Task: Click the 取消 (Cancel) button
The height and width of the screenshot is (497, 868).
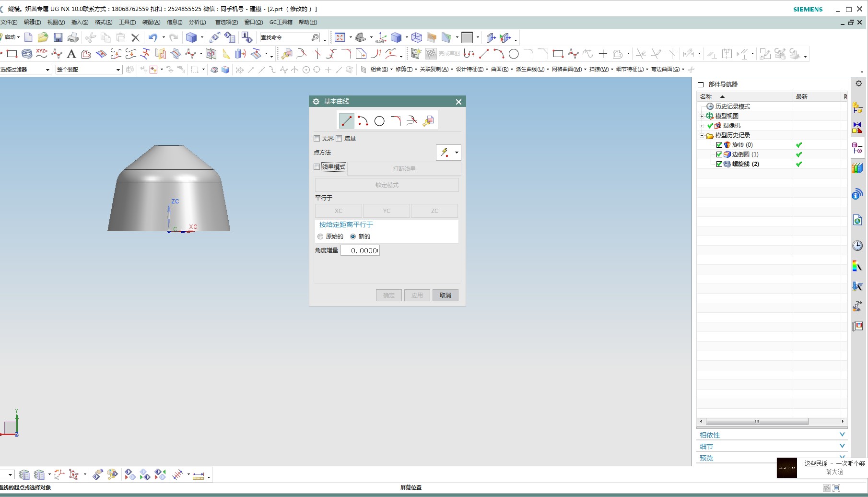Action: tap(446, 296)
